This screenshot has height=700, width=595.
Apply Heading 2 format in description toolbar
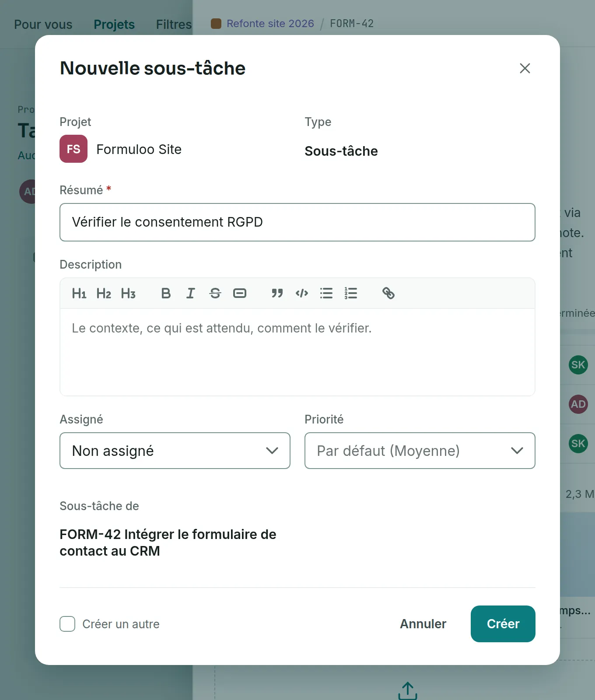click(104, 293)
